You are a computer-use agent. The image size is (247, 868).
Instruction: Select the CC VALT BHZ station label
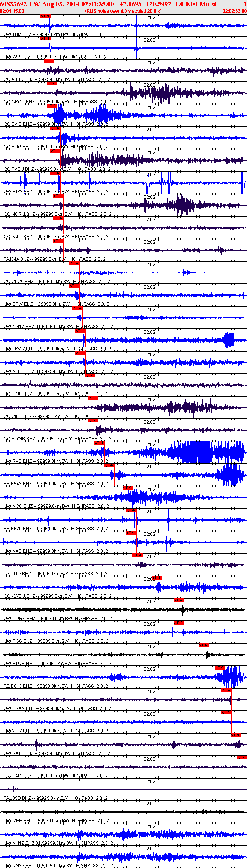point(56,237)
